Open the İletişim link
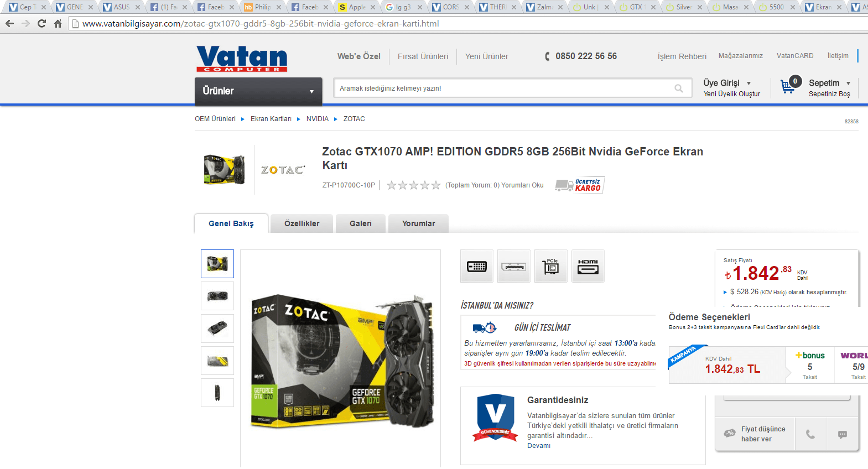 [838, 56]
